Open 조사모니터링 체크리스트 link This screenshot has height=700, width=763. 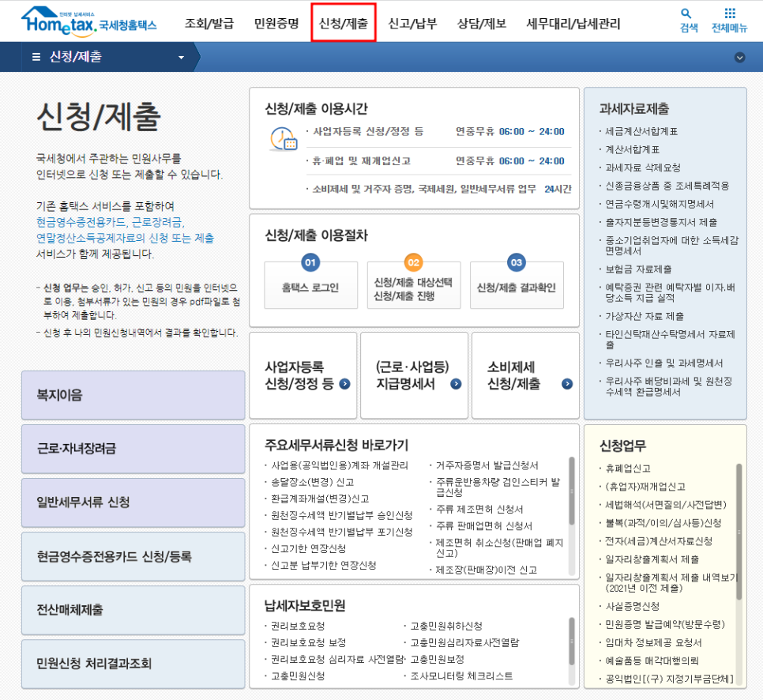(461, 676)
